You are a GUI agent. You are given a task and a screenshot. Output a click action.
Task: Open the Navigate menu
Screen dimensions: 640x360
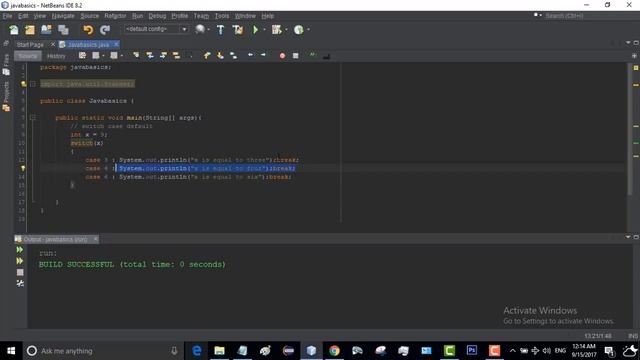[63, 16]
